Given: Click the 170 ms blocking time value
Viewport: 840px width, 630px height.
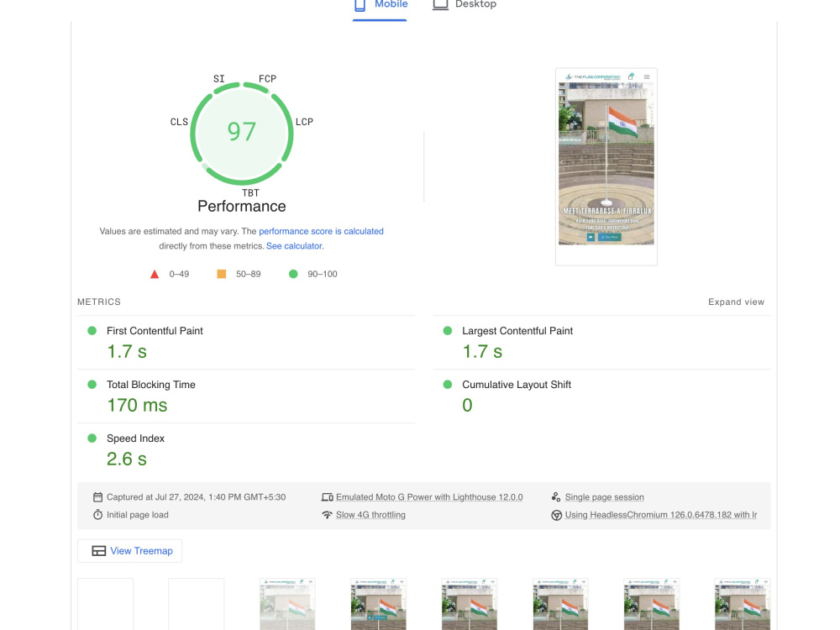Looking at the screenshot, I should (137, 406).
